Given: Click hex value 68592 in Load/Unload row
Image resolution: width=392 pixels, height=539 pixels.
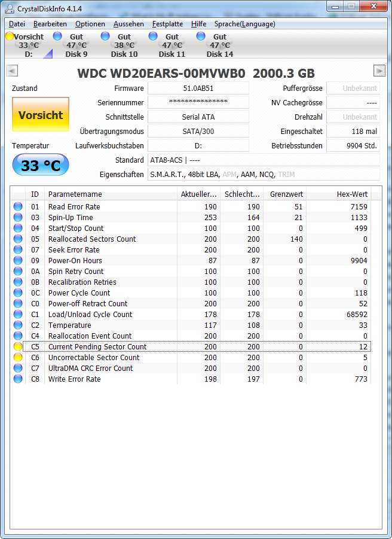Looking at the screenshot, I should point(357,314).
